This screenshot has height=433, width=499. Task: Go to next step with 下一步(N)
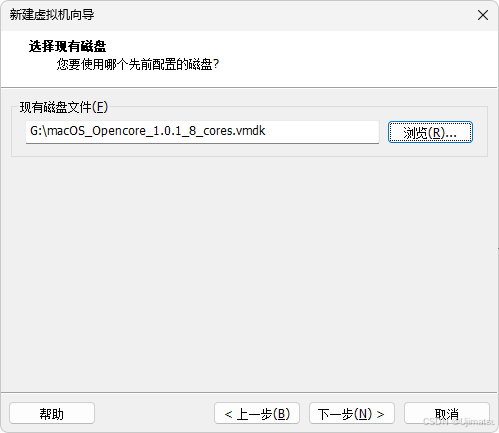tap(352, 413)
